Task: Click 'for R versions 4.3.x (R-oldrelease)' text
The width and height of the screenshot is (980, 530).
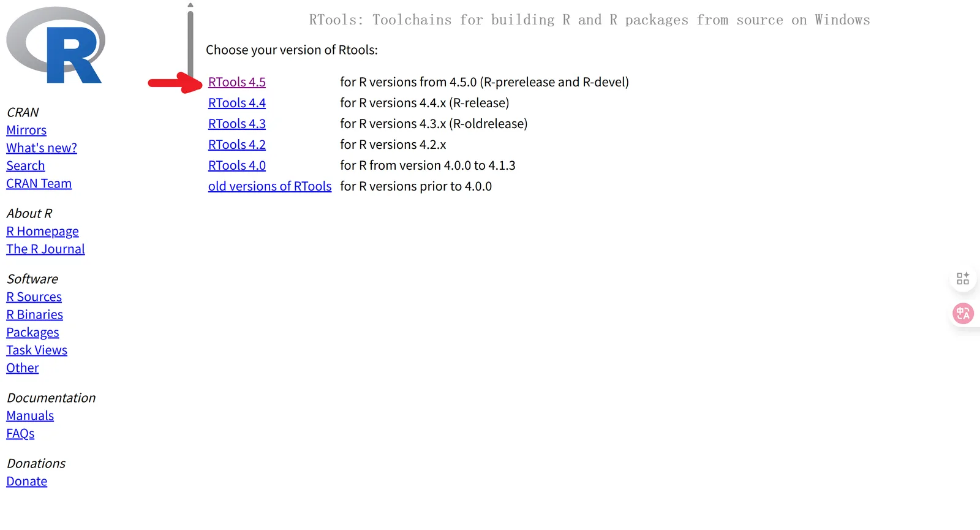Action: (434, 124)
